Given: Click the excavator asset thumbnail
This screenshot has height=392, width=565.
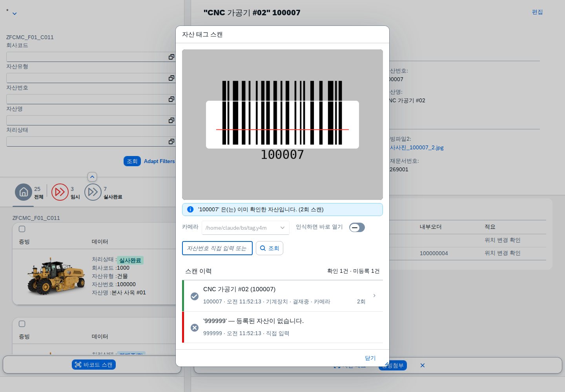Looking at the screenshot, I should (55, 276).
